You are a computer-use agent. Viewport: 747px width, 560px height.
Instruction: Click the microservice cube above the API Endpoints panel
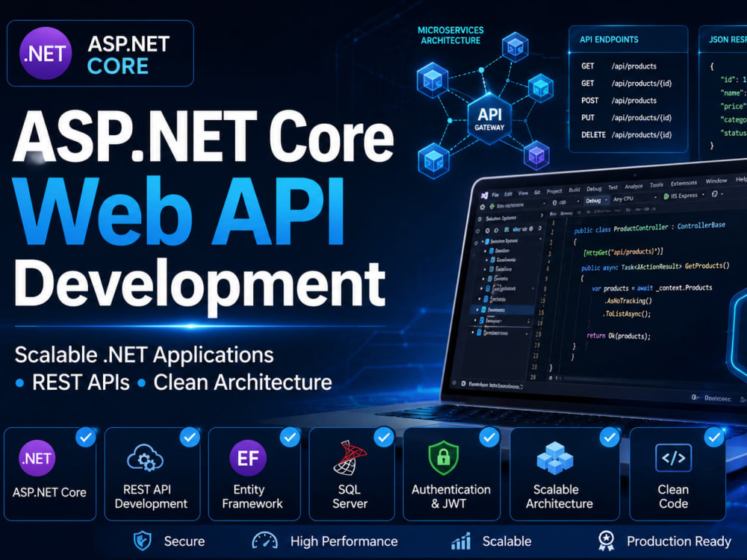(515, 46)
